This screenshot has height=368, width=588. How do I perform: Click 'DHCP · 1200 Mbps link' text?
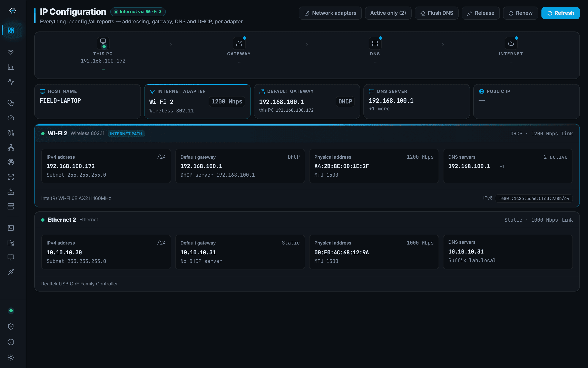click(x=542, y=134)
